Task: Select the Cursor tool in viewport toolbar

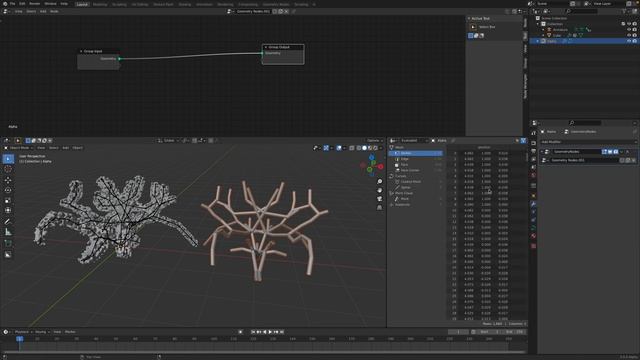Action: (x=8, y=169)
